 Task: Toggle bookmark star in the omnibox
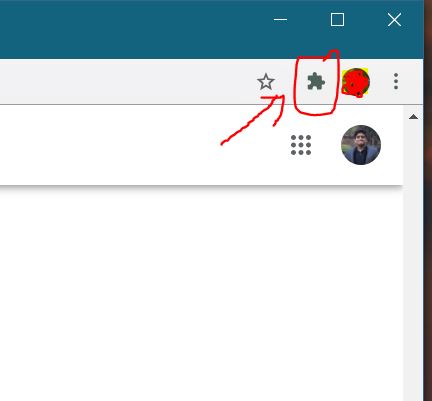(x=266, y=82)
